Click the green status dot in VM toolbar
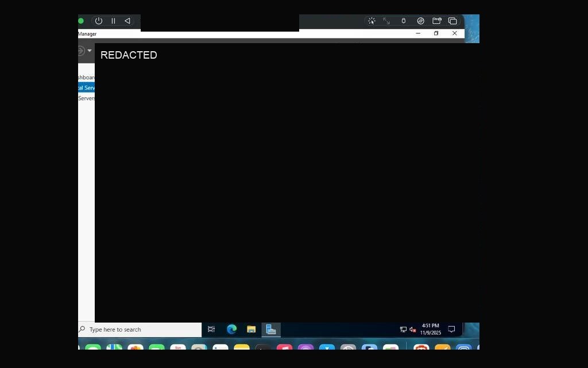Screen dimensions: 588x368 (80, 21)
